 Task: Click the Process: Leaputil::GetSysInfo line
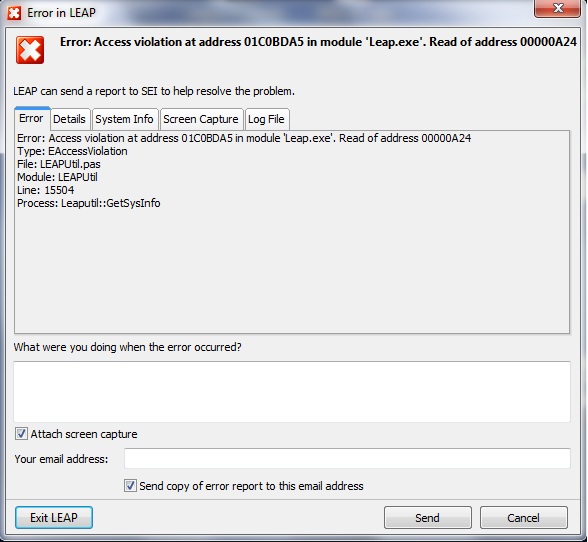[89, 203]
